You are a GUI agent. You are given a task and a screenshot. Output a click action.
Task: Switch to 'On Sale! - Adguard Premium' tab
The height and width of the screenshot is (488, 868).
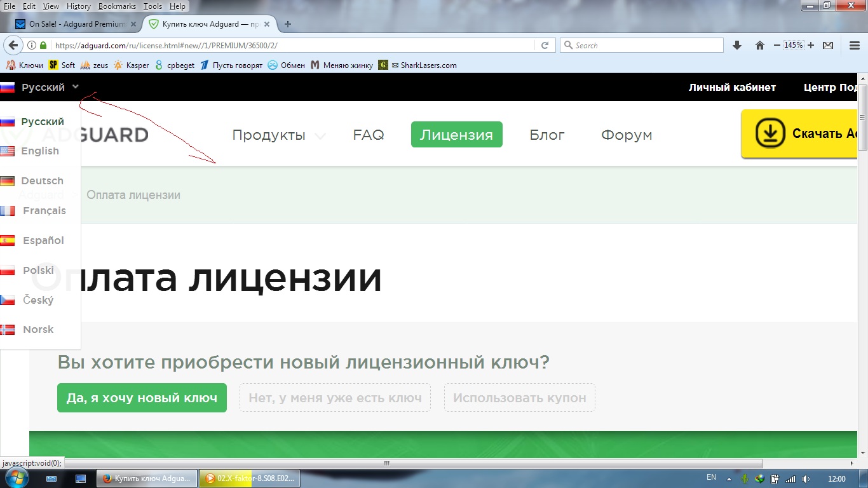(77, 24)
